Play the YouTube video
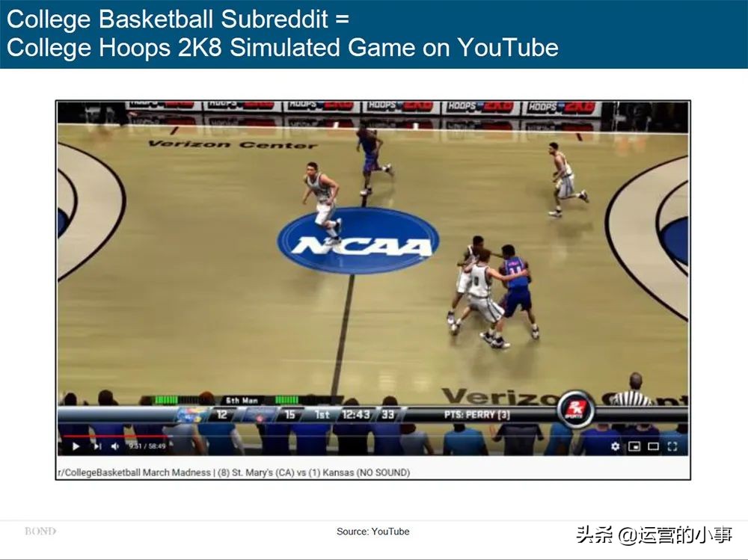This screenshot has width=748, height=560. pyautogui.click(x=76, y=446)
